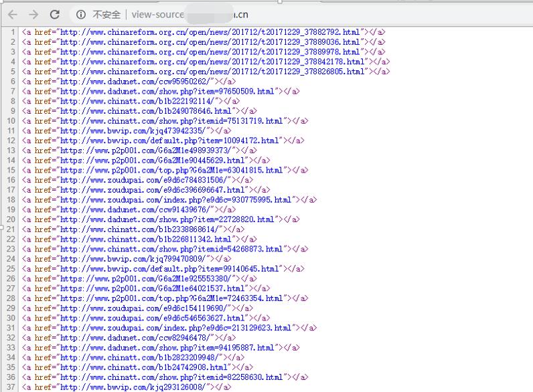Open dadunet show.php item=97650509 link

167,92
